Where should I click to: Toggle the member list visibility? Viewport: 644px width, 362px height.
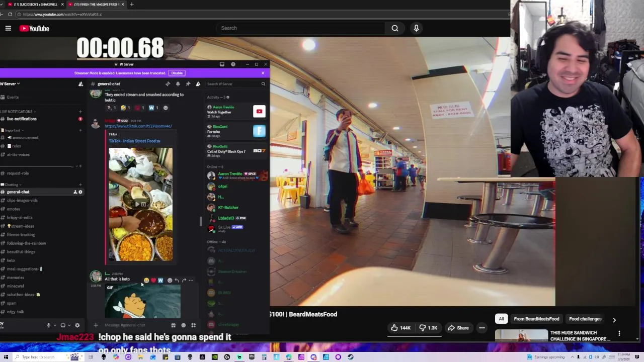198,84
